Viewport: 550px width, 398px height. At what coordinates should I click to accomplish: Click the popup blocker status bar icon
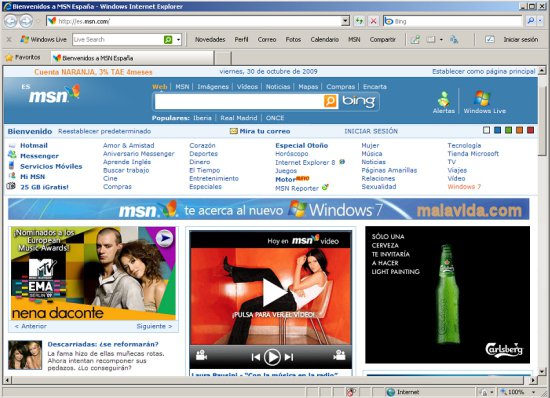coord(350,392)
